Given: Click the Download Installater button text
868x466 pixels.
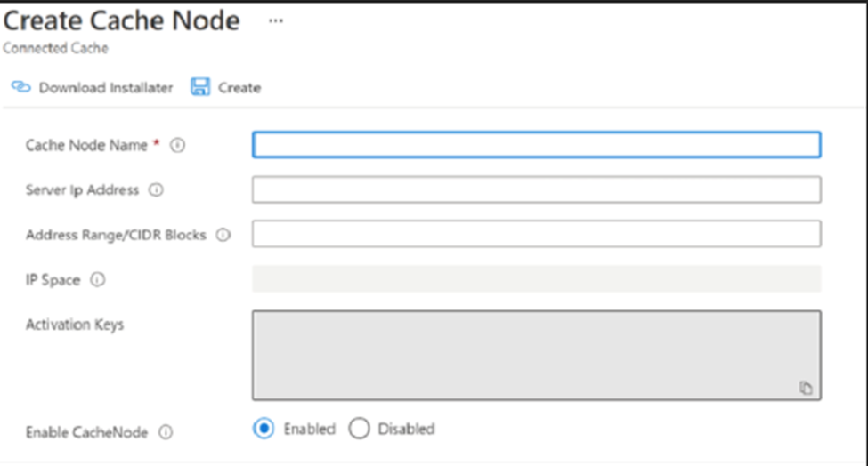Looking at the screenshot, I should tap(106, 87).
